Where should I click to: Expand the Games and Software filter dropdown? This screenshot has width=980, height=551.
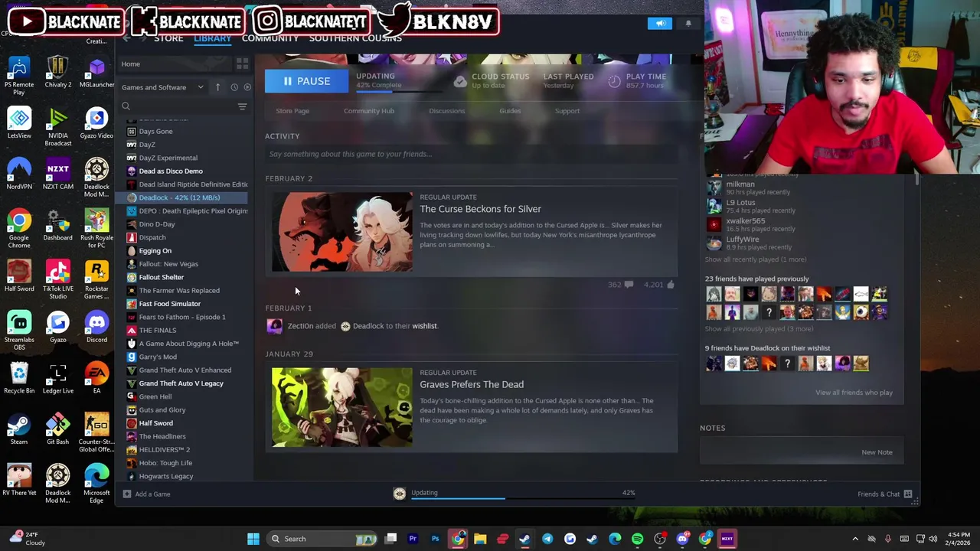click(163, 87)
